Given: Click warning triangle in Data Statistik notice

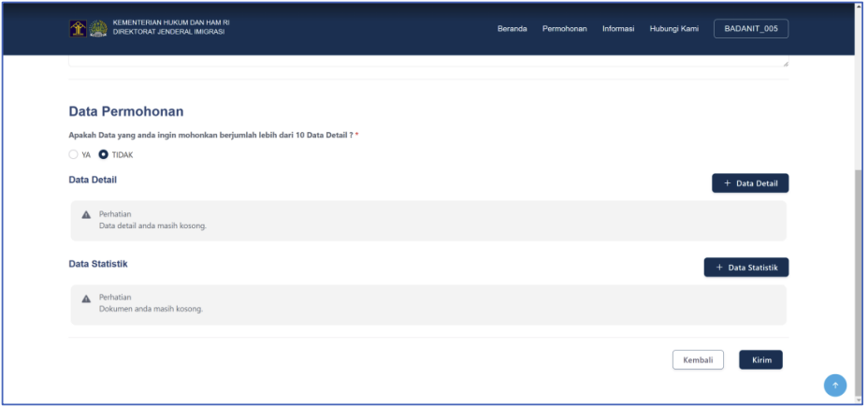Looking at the screenshot, I should pos(86,298).
